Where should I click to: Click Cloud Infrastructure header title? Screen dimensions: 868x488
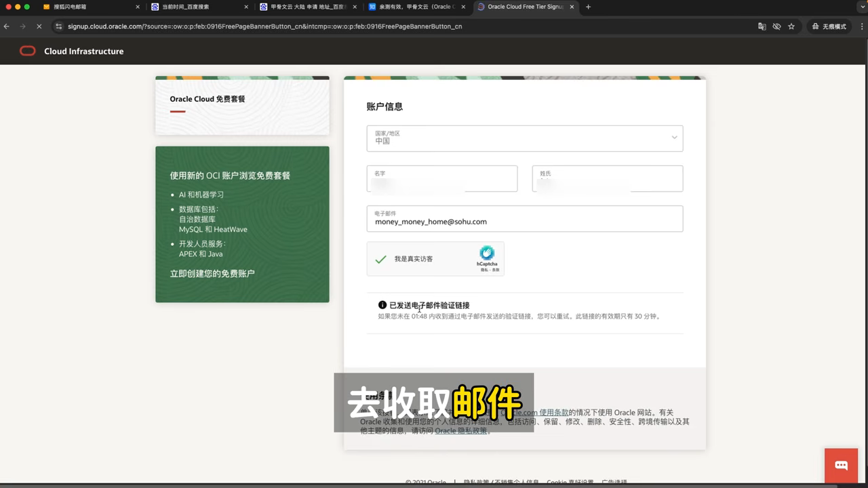pyautogui.click(x=84, y=51)
